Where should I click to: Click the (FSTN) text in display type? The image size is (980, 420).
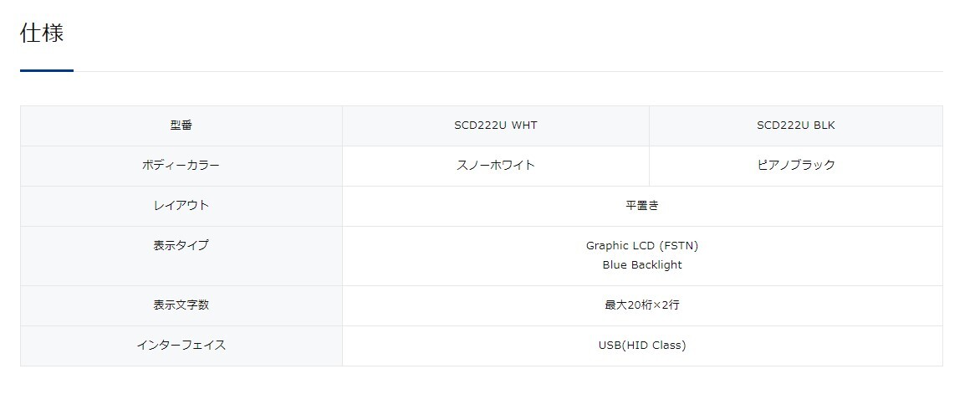point(678,246)
